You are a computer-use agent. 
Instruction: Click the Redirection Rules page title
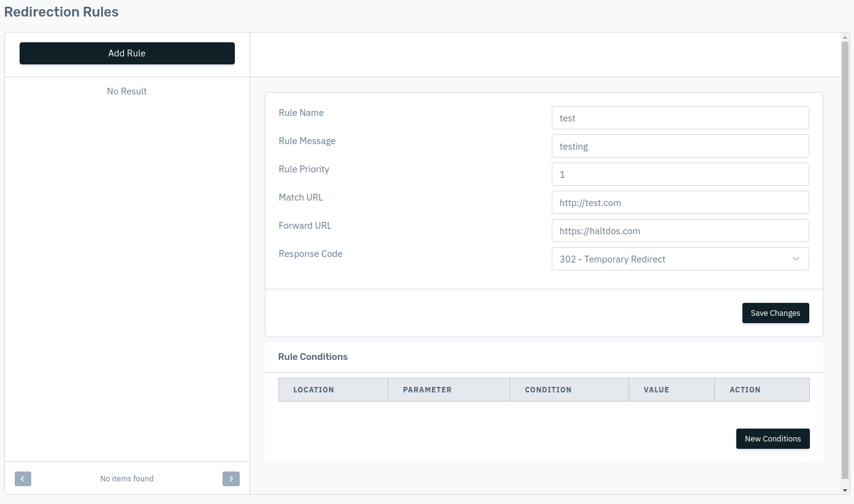61,12
